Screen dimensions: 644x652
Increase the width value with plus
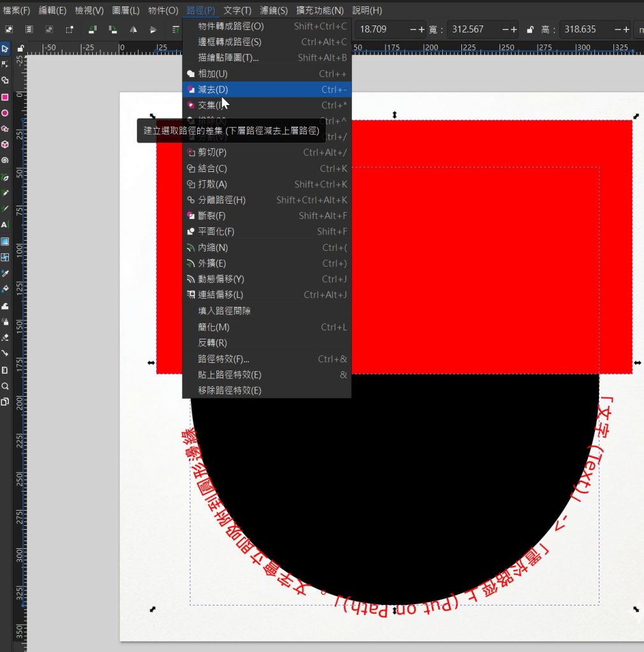(x=514, y=29)
